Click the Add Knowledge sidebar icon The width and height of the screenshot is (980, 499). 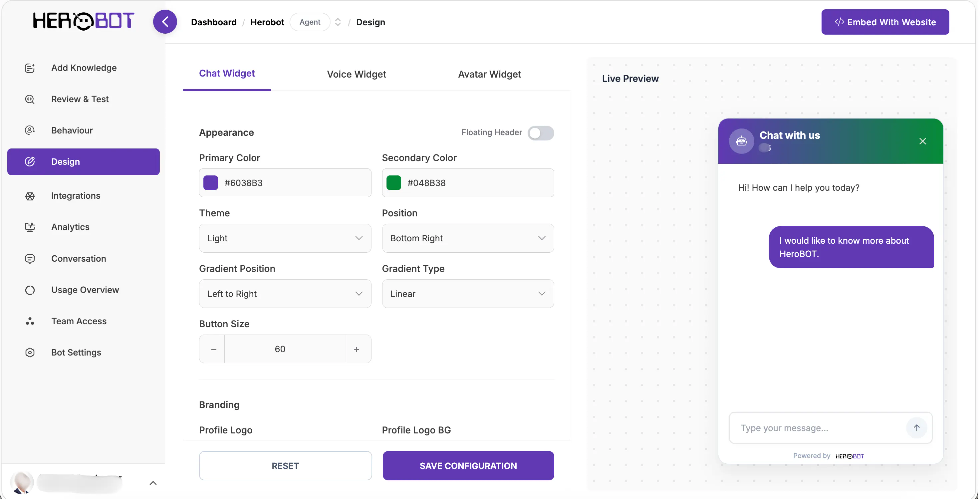coord(30,68)
